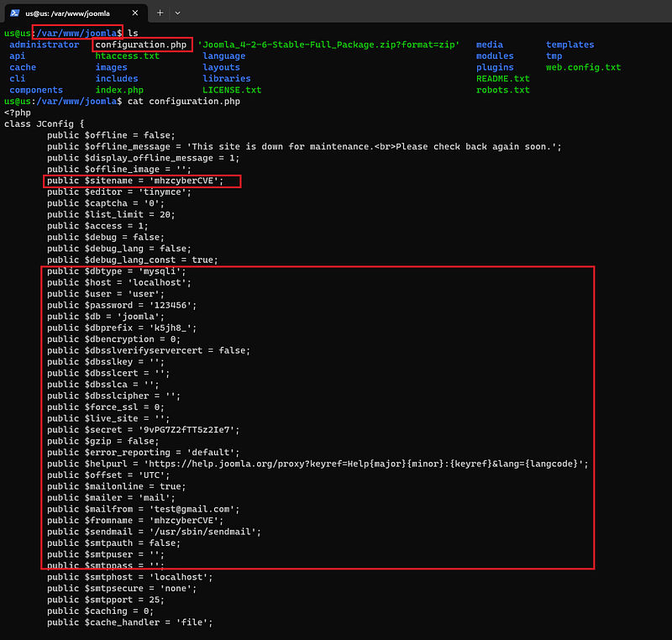Click the '$error_reporting = 'default'' line
The image size is (672, 640).
tap(143, 453)
